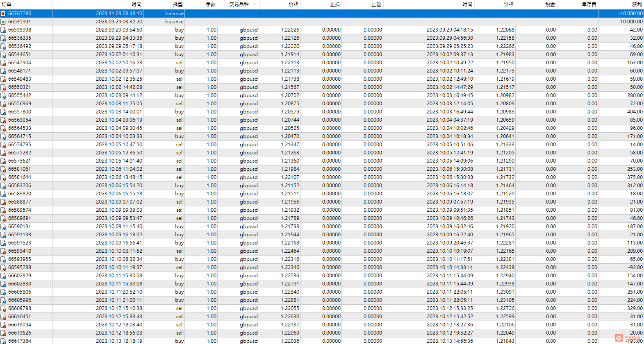
Task: Pick the order icon beside 66547904
Action: (3, 63)
